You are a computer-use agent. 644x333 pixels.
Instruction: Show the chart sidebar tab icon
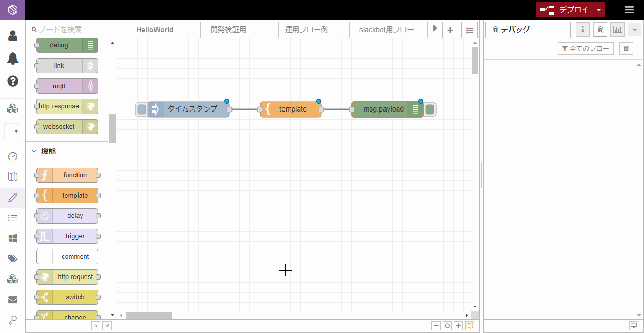pos(617,30)
